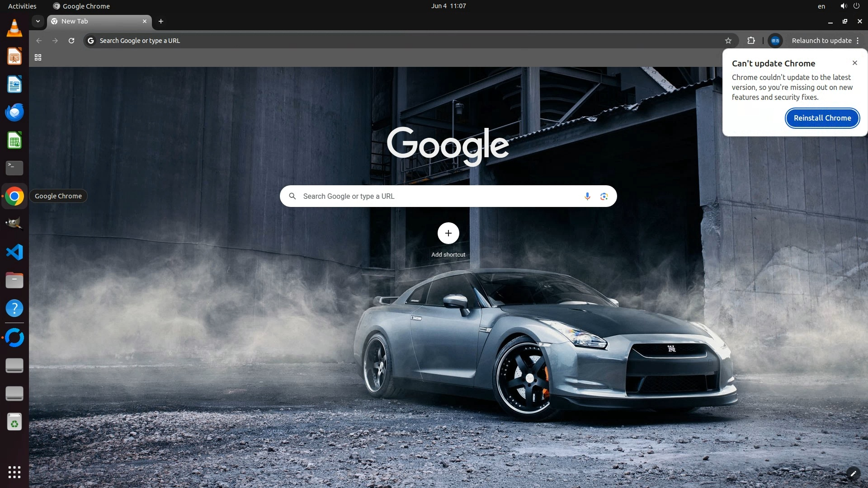Dismiss the Can't update Chrome popup
This screenshot has width=868, height=488.
854,63
